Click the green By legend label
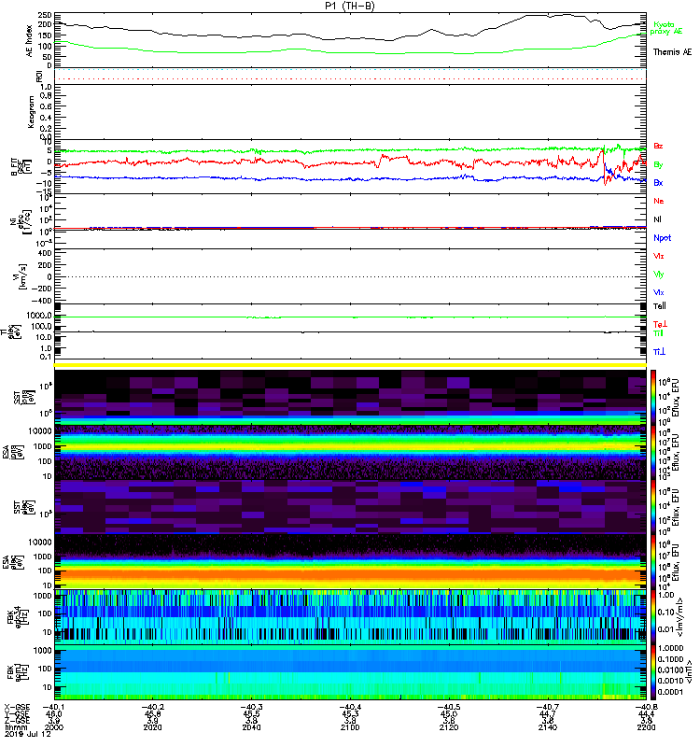Image resolution: width=700 pixels, height=747 pixels. 658,165
